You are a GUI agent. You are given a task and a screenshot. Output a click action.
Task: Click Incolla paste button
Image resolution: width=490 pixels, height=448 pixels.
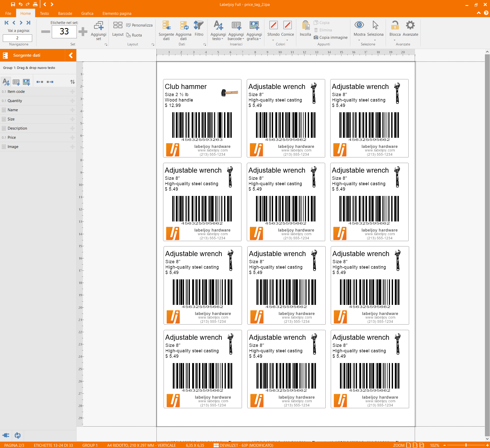[x=305, y=29]
